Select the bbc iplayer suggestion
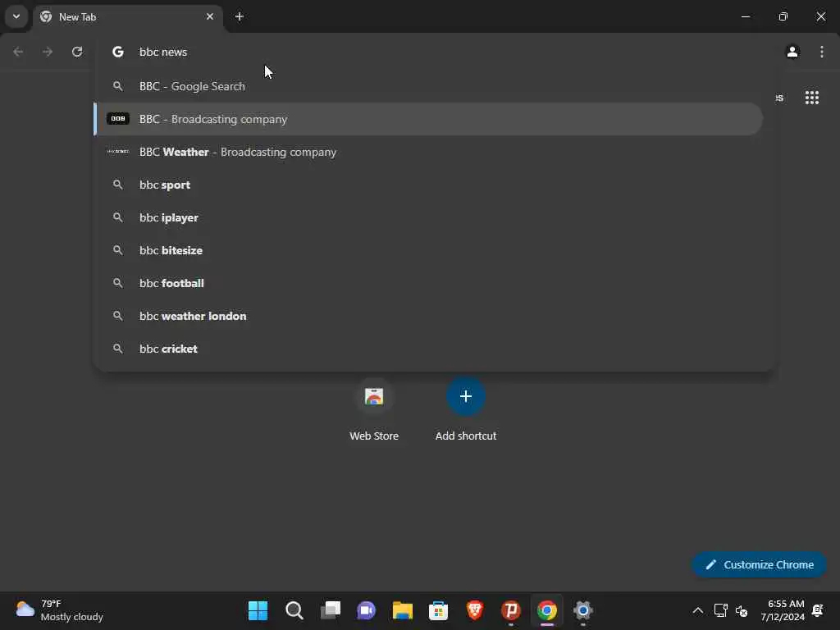Screen dimensions: 840x630 point(428,217)
